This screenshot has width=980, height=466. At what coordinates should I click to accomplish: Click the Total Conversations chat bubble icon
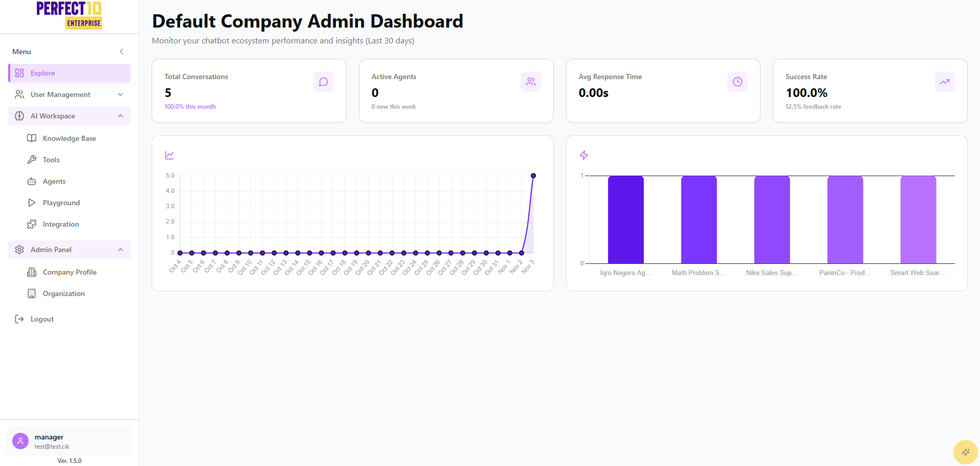324,82
